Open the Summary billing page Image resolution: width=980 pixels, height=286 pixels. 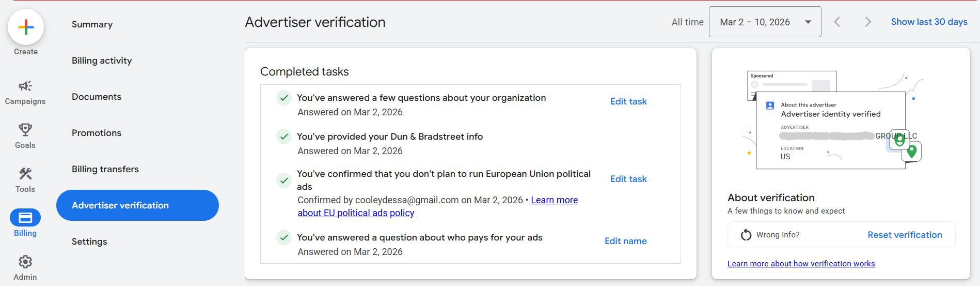[x=92, y=24]
